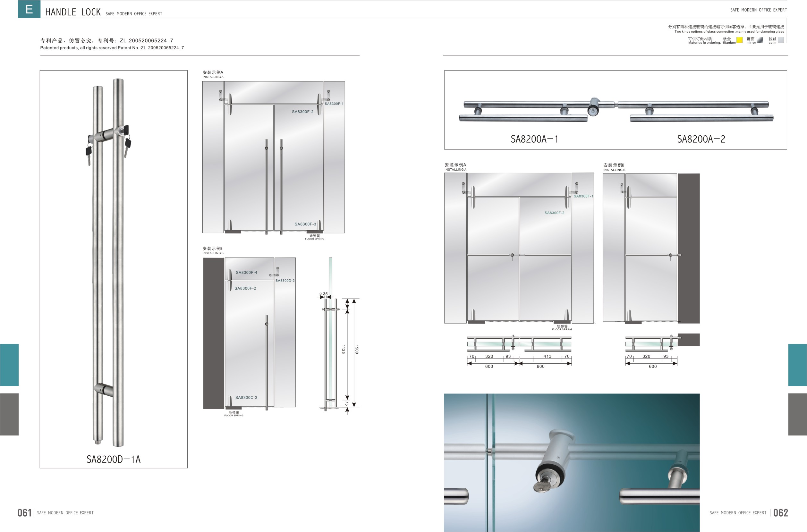
Task: Click the HANDLE LOCK heading
Action: [73, 12]
